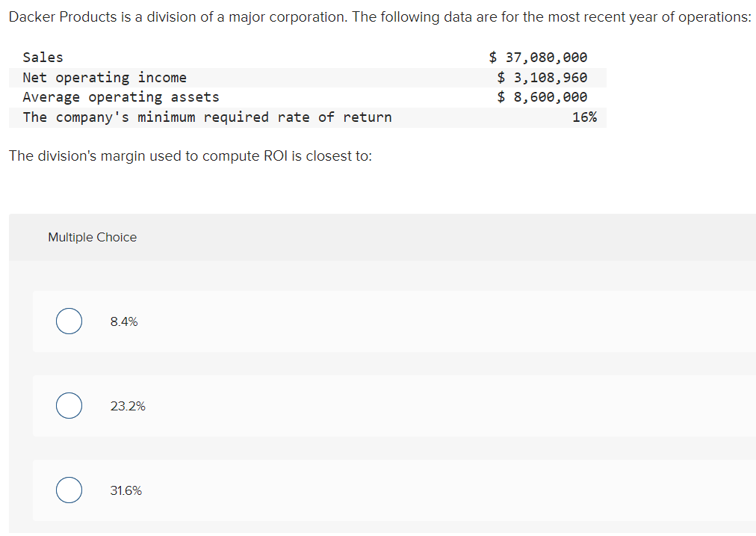Viewport: 756px width, 536px height.
Task: Click the $37,080,000 Sales figure
Action: tap(538, 57)
